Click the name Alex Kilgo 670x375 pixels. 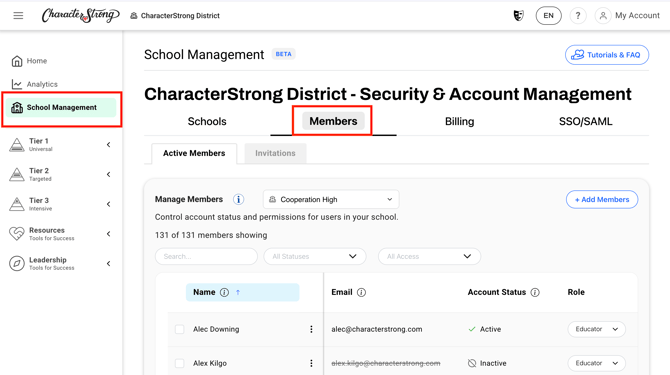click(x=210, y=363)
